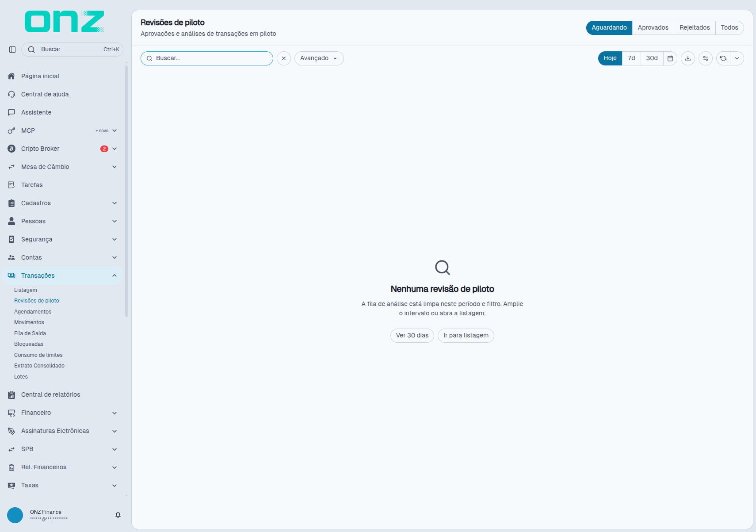Go to Tarefas
The image size is (756, 532).
(62, 185)
